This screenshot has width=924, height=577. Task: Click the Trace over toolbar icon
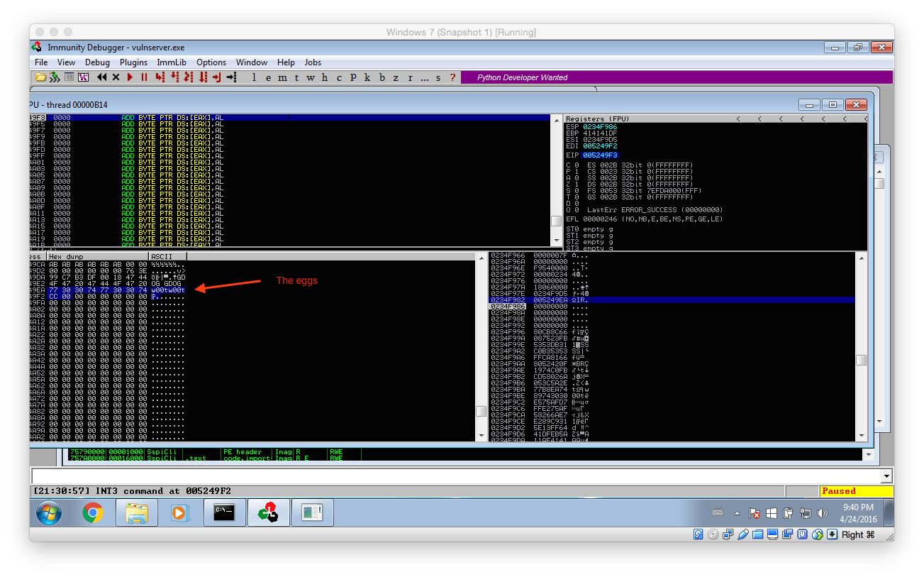[203, 77]
